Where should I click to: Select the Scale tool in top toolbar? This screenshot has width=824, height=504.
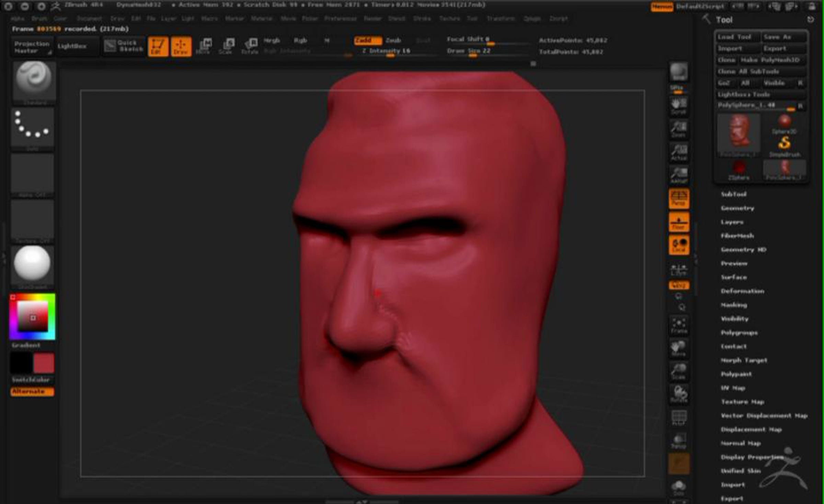click(227, 46)
